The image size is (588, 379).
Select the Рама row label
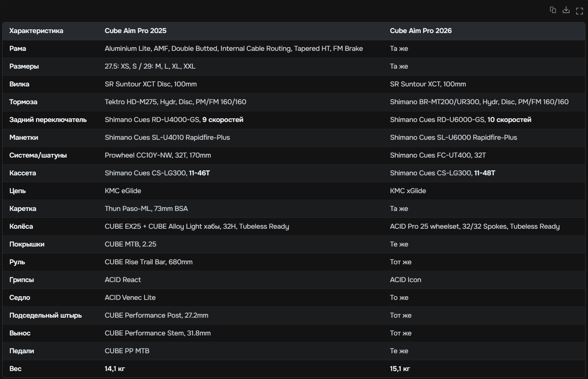coord(18,49)
